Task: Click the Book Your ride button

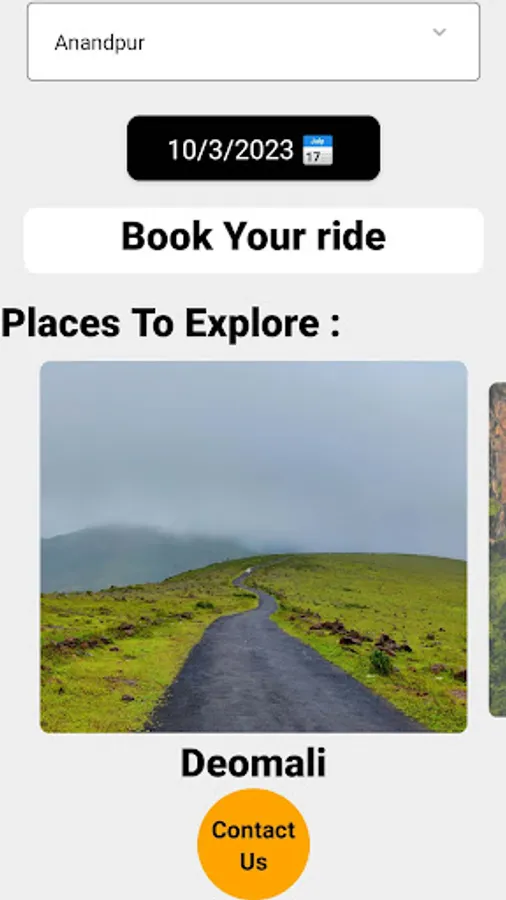Action: click(254, 240)
